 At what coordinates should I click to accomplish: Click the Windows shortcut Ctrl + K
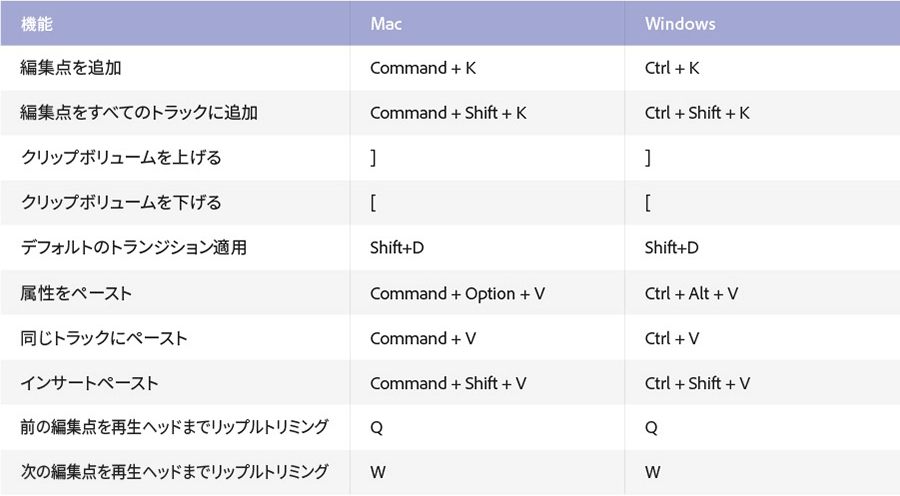pyautogui.click(x=672, y=68)
